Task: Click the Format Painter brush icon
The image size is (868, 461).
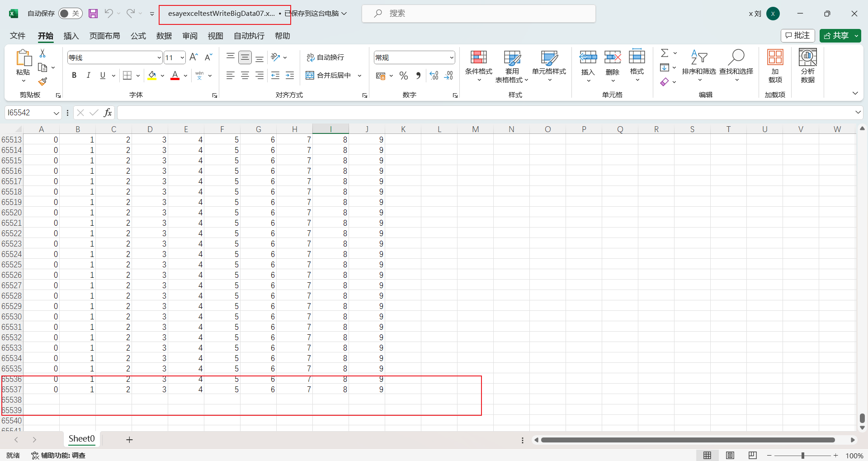Action: pyautogui.click(x=42, y=82)
